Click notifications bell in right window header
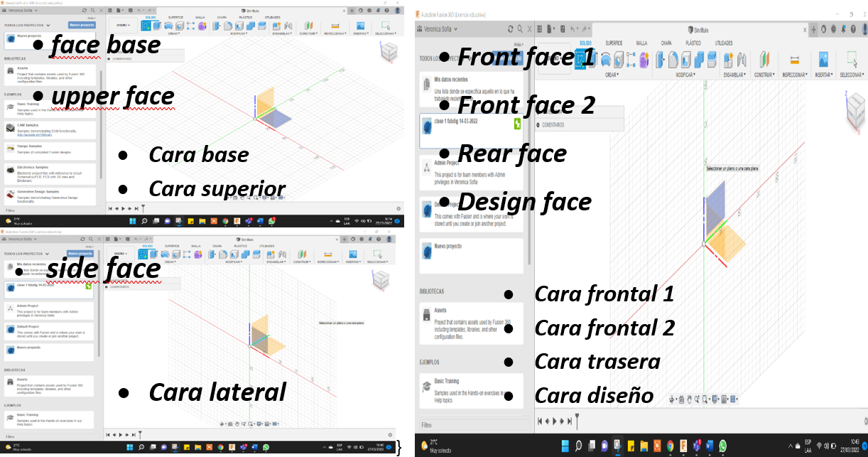 click(x=843, y=30)
